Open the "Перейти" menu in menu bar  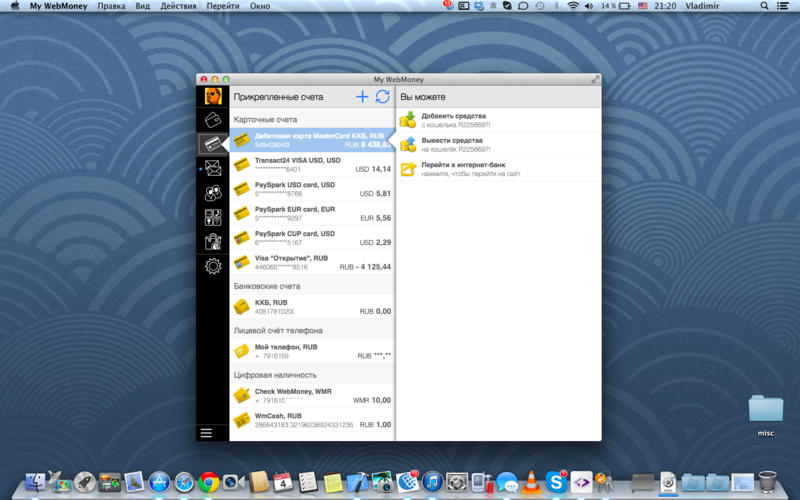(222, 6)
